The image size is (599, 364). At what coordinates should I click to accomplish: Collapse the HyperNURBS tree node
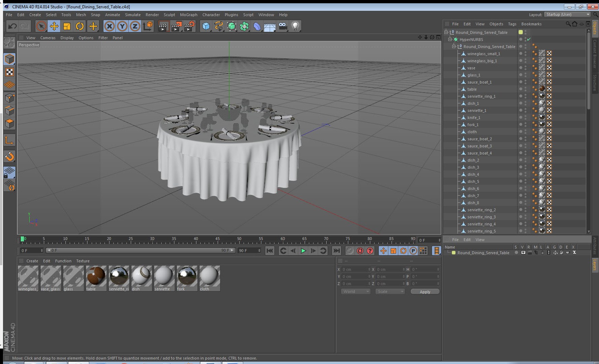[450, 39]
